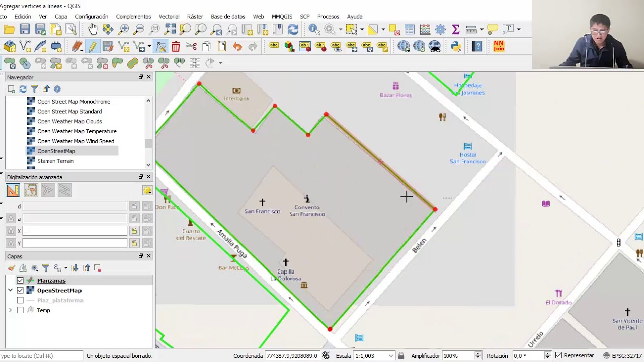Save the project with floppy icon

[x=25, y=29]
